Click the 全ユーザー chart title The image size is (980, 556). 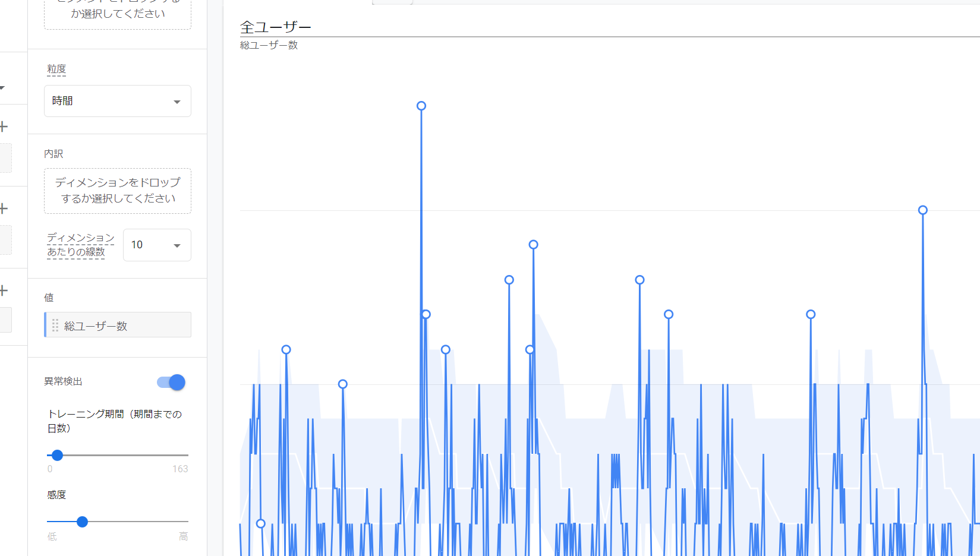275,27
